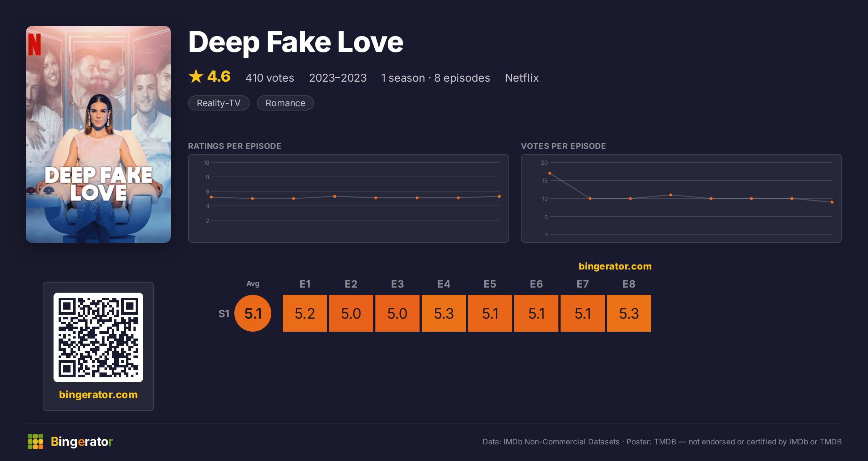Click the first point in votes chart
The height and width of the screenshot is (461, 868).
click(x=550, y=173)
